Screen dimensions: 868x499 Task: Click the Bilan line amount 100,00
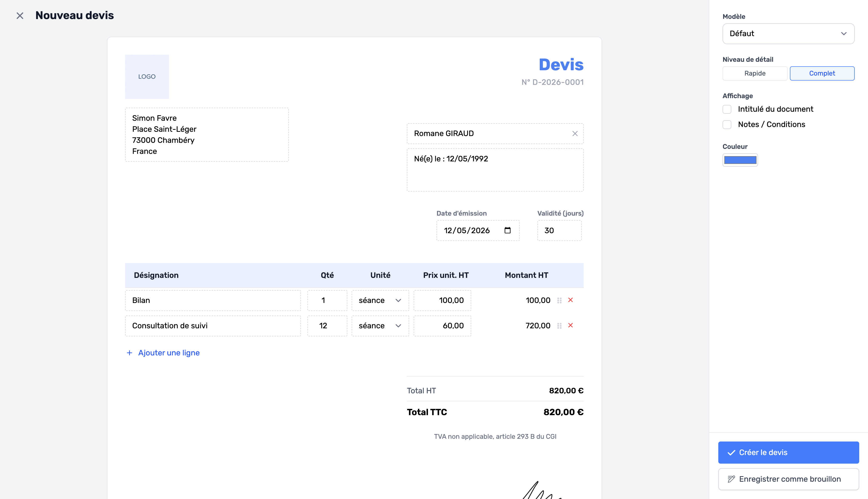pyautogui.click(x=538, y=300)
